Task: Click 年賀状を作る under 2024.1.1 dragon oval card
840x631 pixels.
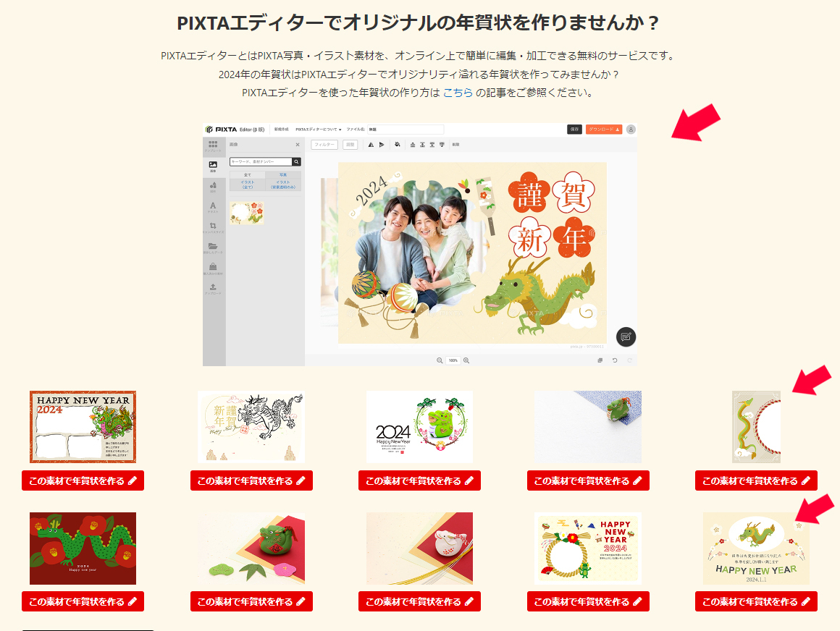Action: (x=757, y=601)
